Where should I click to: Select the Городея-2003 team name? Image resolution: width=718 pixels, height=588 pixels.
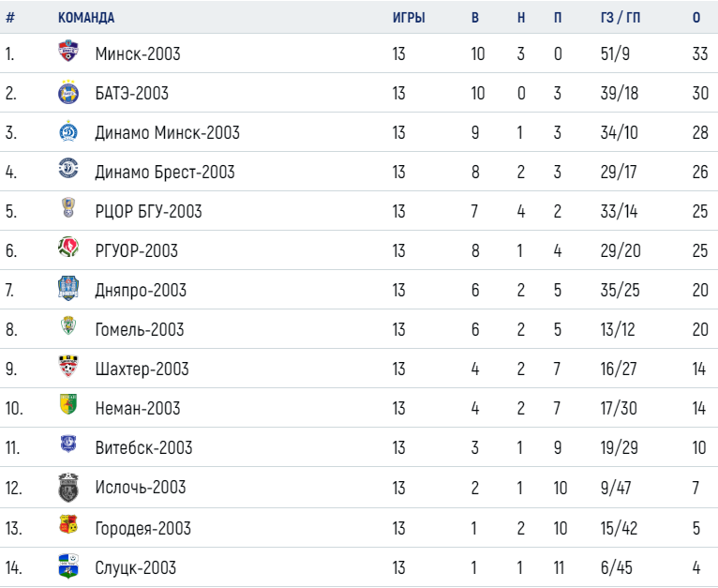click(142, 528)
